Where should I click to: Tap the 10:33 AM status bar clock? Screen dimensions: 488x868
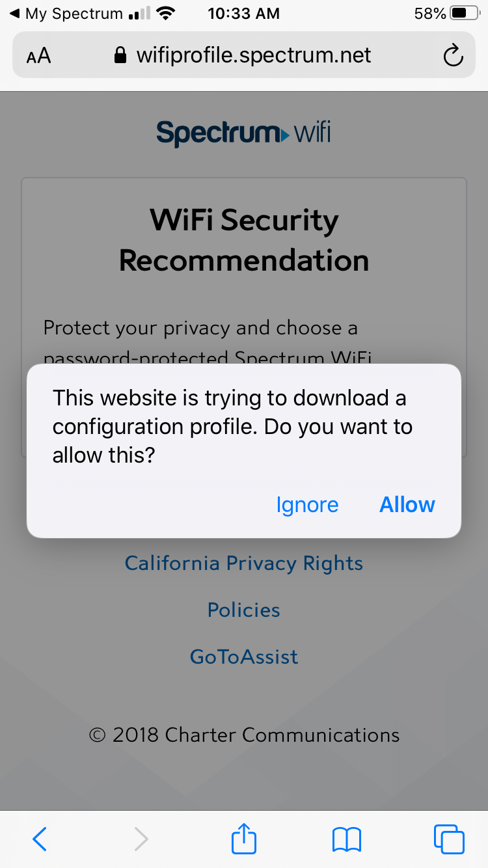[244, 14]
